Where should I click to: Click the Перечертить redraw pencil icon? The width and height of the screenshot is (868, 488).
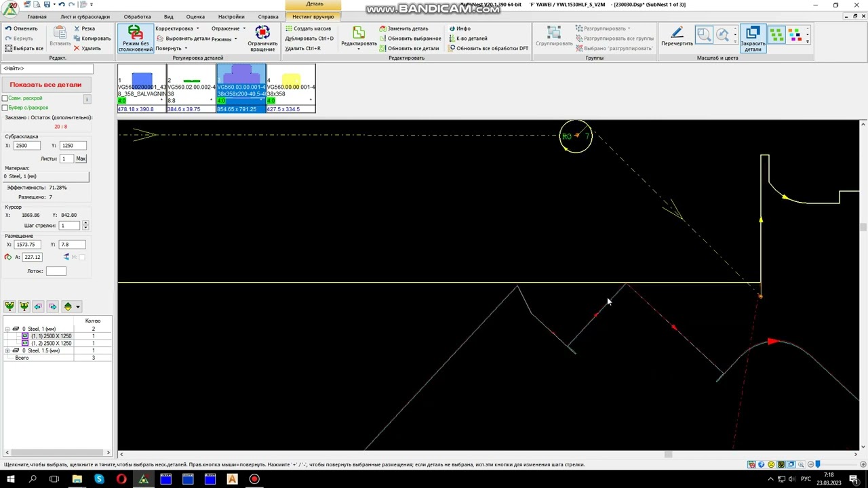(677, 37)
